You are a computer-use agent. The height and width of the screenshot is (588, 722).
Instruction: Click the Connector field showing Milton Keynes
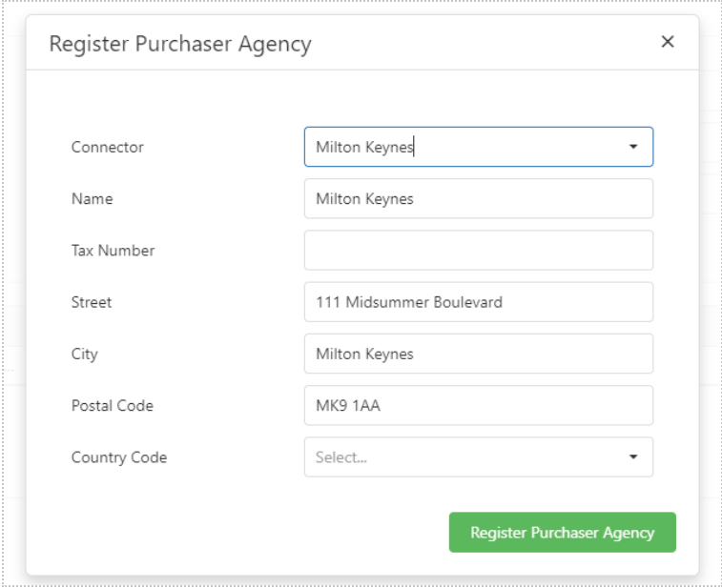[x=458, y=147]
